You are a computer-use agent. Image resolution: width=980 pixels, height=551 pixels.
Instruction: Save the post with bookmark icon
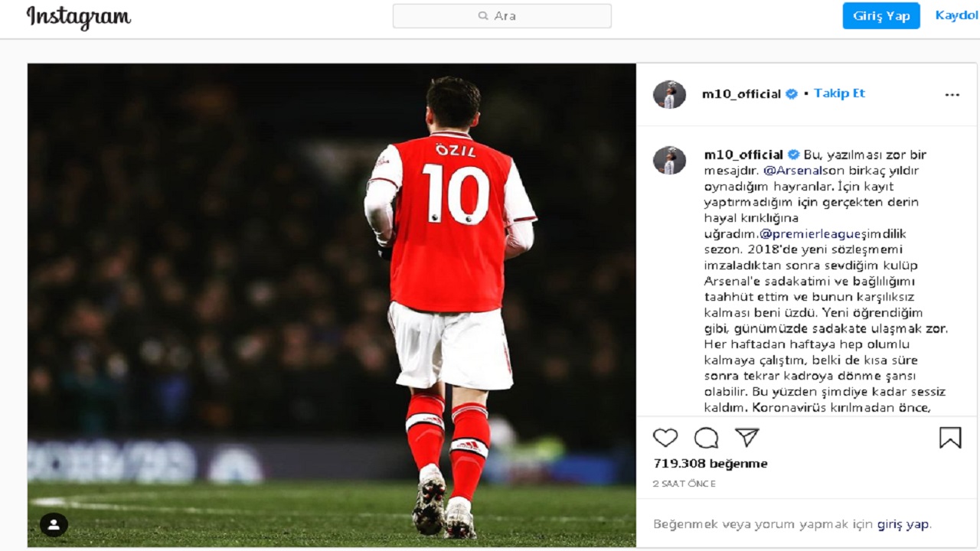(x=949, y=438)
